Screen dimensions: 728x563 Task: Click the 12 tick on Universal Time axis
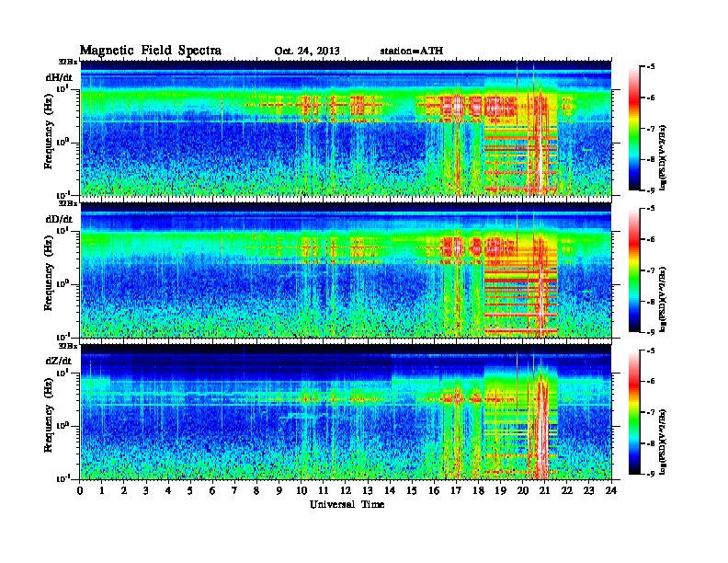pyautogui.click(x=346, y=490)
